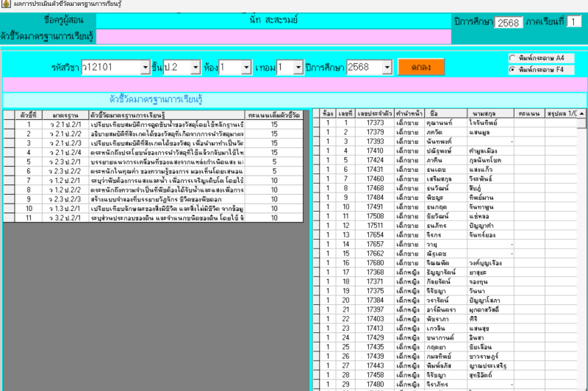Open the subject code dropdown ว12101

click(x=144, y=67)
